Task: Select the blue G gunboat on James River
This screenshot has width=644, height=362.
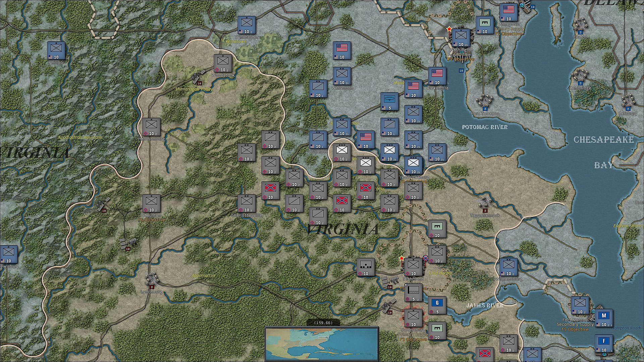Action: [437, 305]
